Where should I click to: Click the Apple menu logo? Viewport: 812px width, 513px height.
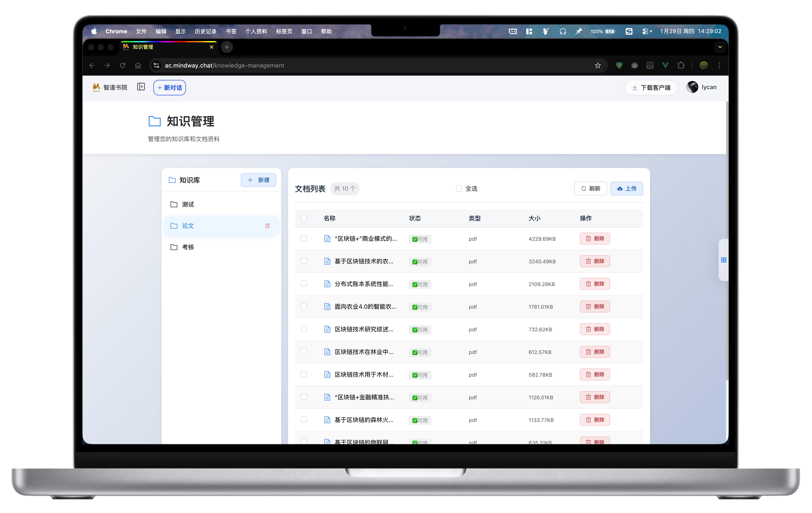pos(94,31)
